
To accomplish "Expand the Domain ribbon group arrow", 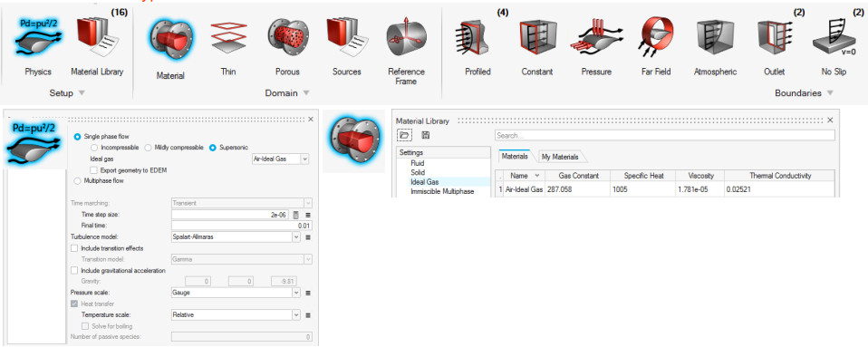I will point(306,93).
